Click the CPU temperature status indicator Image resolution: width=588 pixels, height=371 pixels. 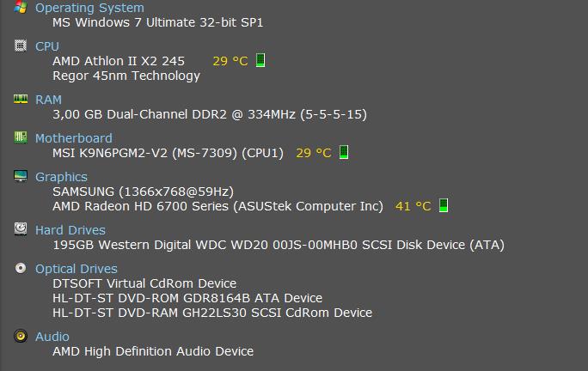[x=260, y=60]
